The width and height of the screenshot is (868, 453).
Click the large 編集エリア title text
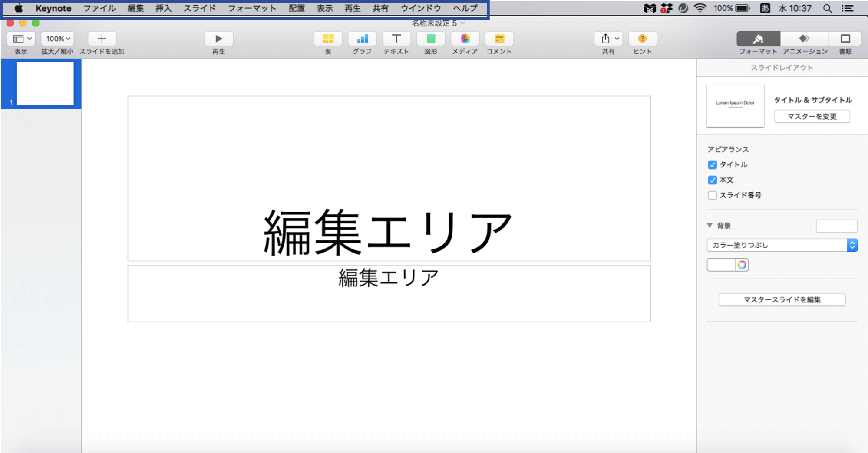(x=388, y=232)
